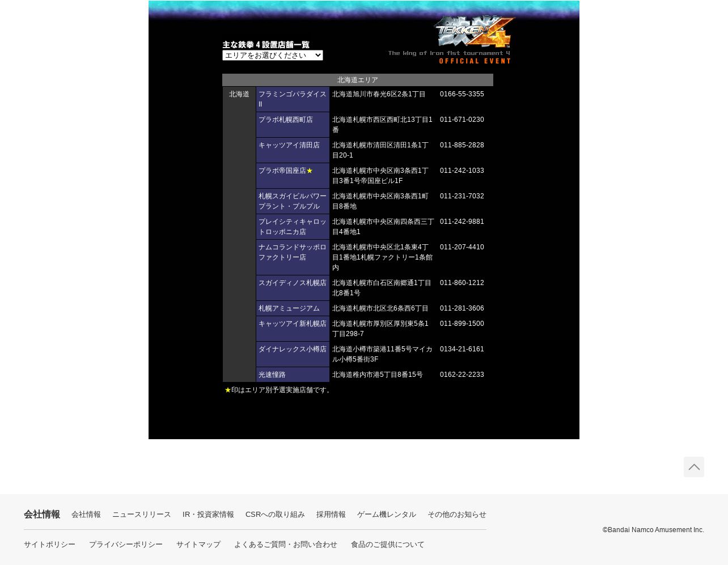The height and width of the screenshot is (565, 728).
Task: Select the ナムコランドサッポロファクトリー店 store name
Action: 293,252
